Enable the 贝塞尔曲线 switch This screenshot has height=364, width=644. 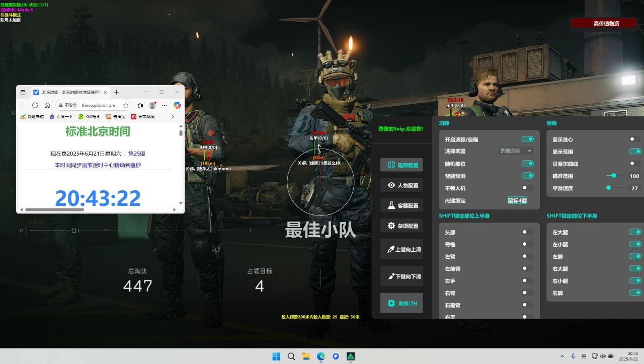[x=635, y=164]
